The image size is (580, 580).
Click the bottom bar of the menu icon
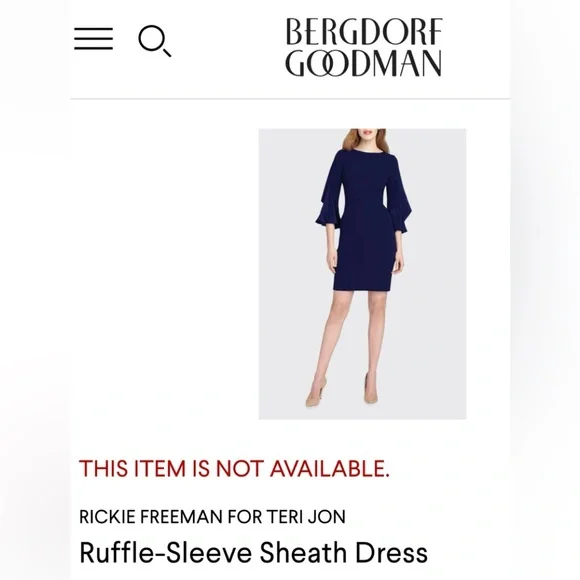(93, 48)
